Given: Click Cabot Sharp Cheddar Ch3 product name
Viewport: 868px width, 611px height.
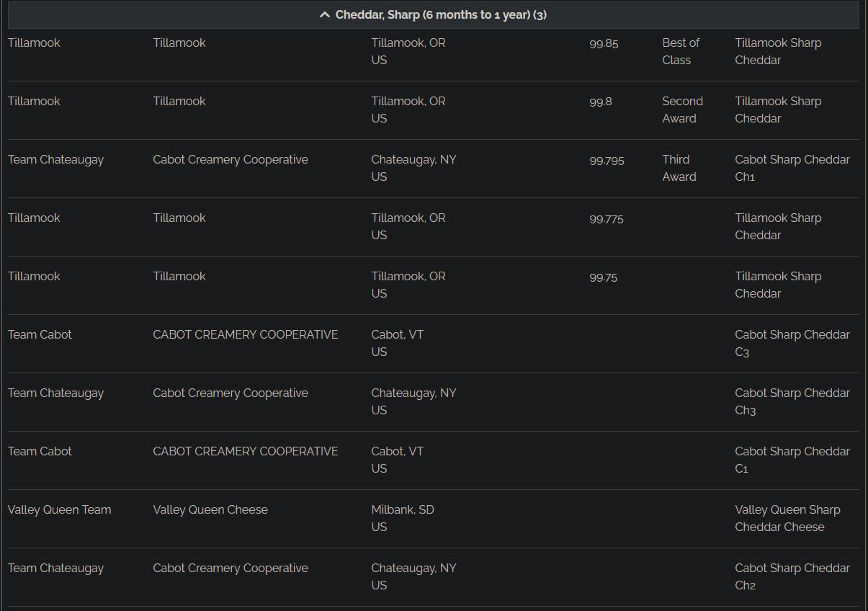Looking at the screenshot, I should point(792,401).
